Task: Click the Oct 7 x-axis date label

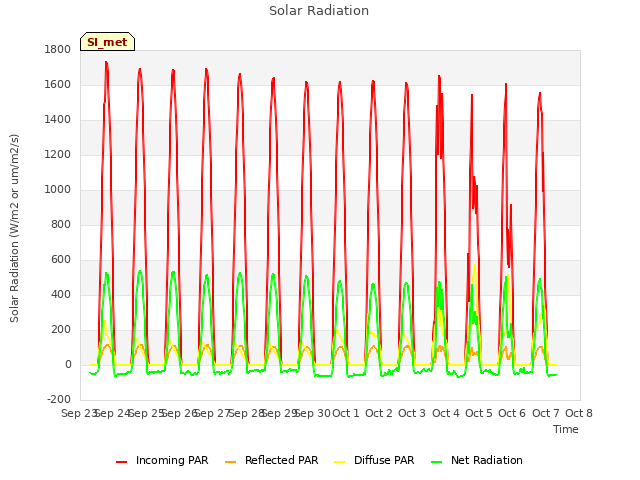Action: click(546, 413)
